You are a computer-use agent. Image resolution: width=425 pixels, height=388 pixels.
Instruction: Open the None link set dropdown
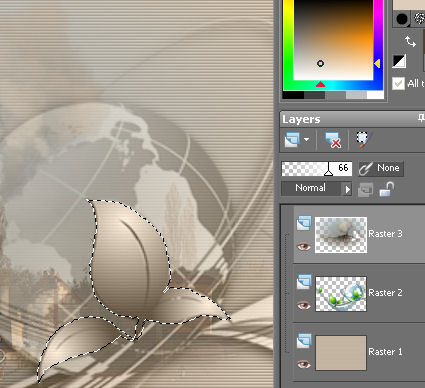[x=381, y=168]
